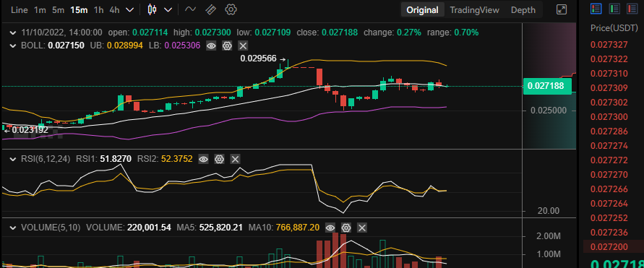Click the 0.029566 high price marker
Viewport: 644px width, 268px height.
[258, 59]
